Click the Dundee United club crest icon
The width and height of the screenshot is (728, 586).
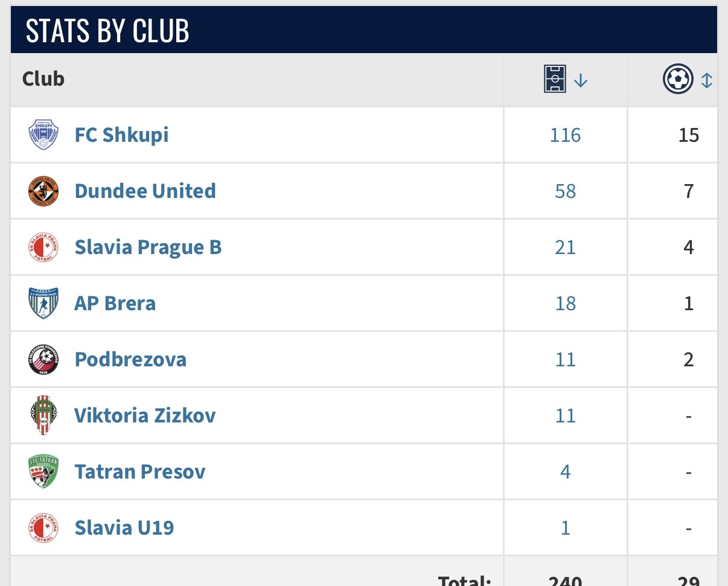tap(44, 191)
